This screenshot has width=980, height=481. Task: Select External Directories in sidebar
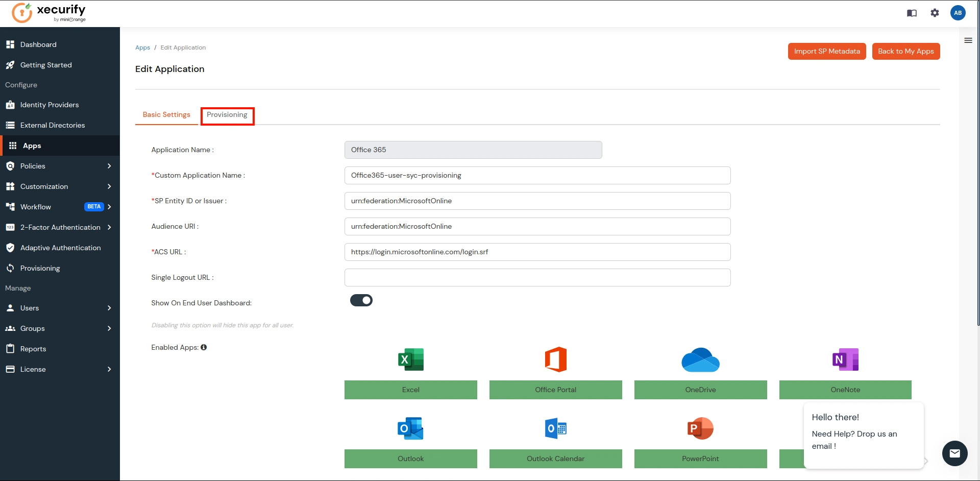52,125
